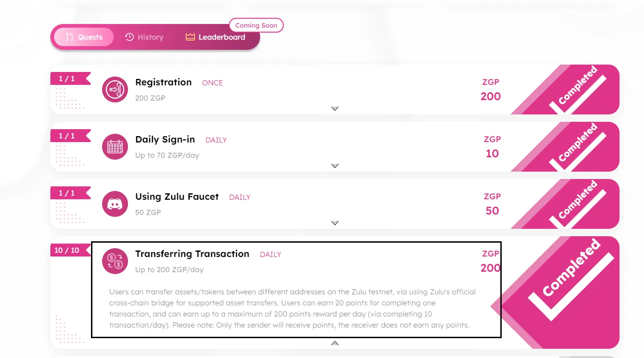Click the Leaderboard crown icon
Image resolution: width=644 pixels, height=358 pixels.
[190, 37]
